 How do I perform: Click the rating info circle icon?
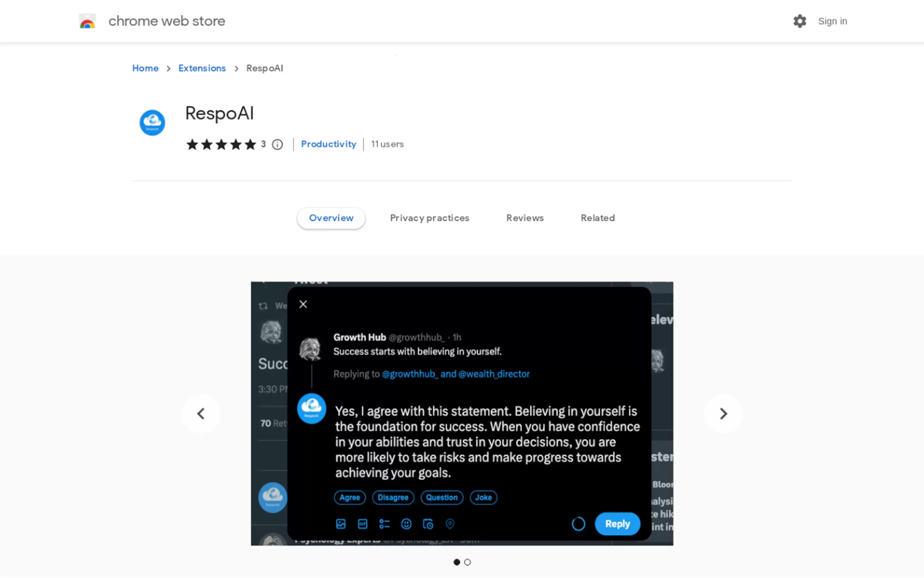277,144
